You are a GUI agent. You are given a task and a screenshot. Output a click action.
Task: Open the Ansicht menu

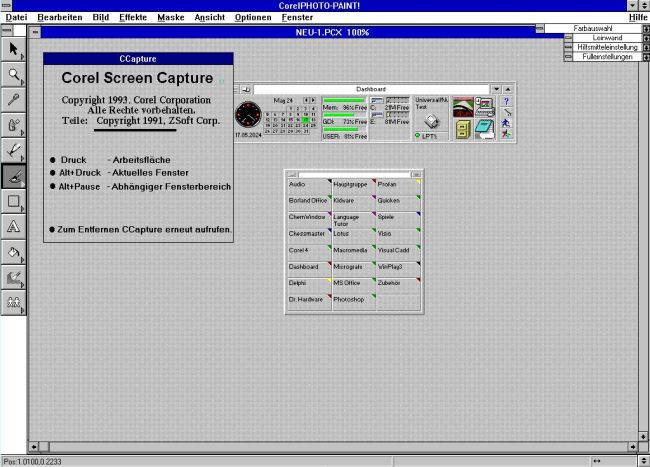click(x=209, y=17)
